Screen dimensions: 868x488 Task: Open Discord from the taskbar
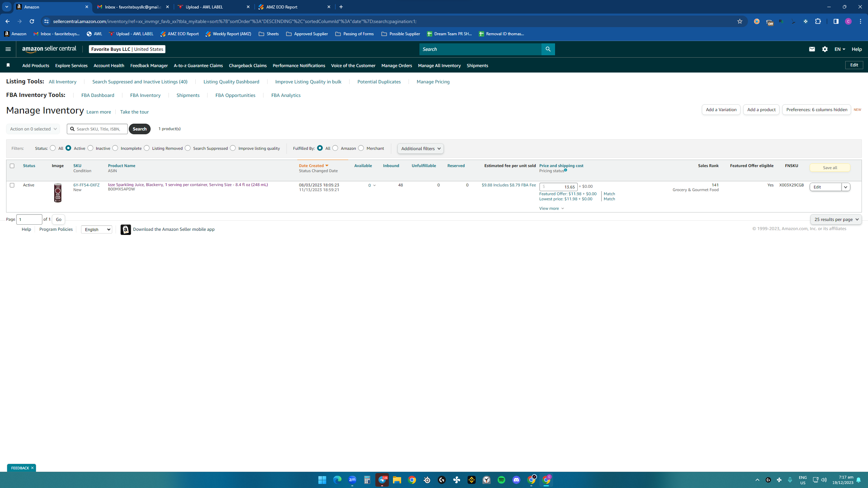pyautogui.click(x=516, y=480)
